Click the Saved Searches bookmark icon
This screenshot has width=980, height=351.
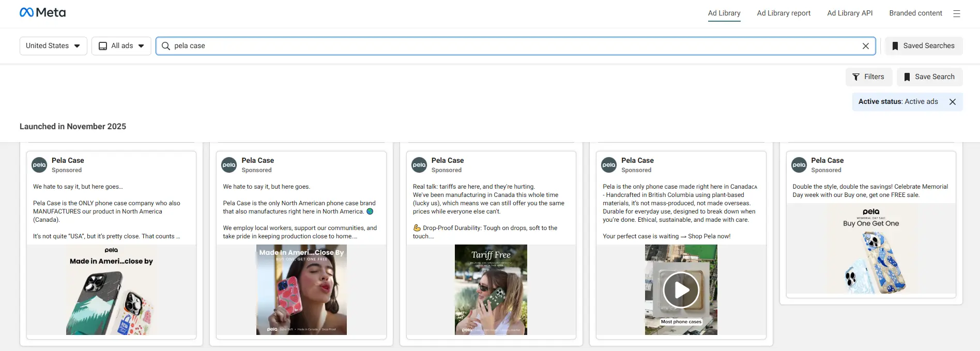pos(895,46)
